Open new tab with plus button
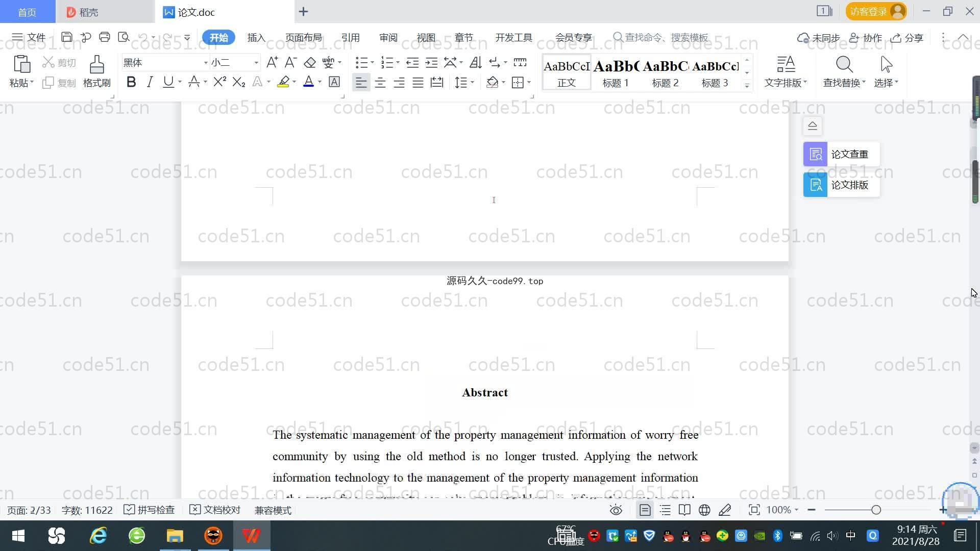Viewport: 980px width, 551px height. click(x=303, y=11)
